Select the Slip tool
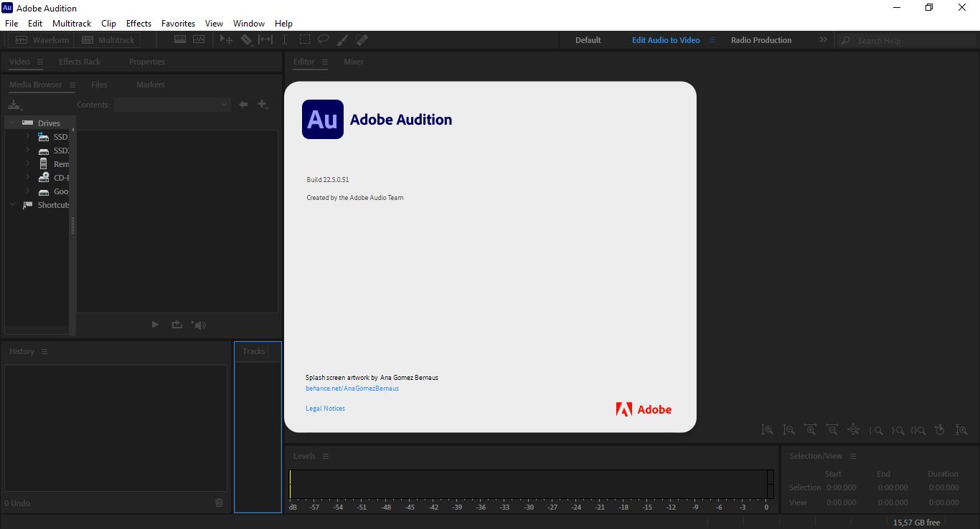The image size is (980, 529). (x=265, y=40)
